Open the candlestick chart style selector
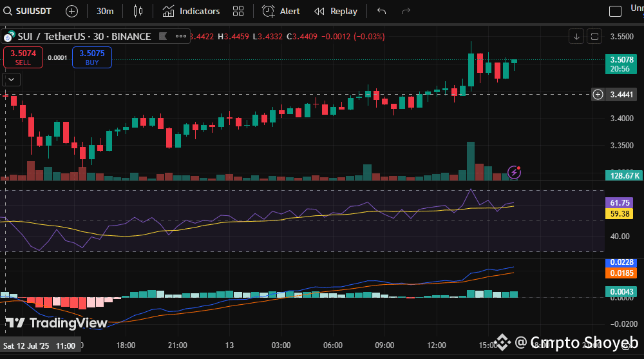This screenshot has height=359, width=644. 137,11
